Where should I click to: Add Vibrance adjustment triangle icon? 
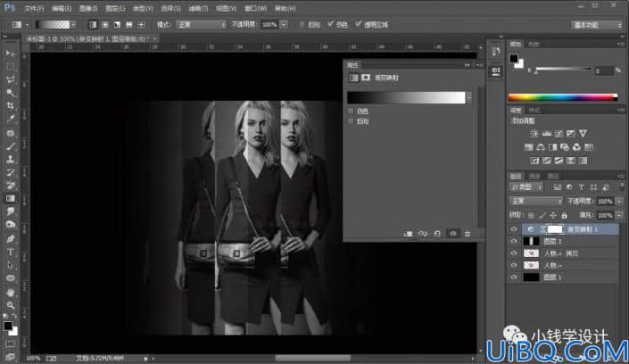[583, 134]
